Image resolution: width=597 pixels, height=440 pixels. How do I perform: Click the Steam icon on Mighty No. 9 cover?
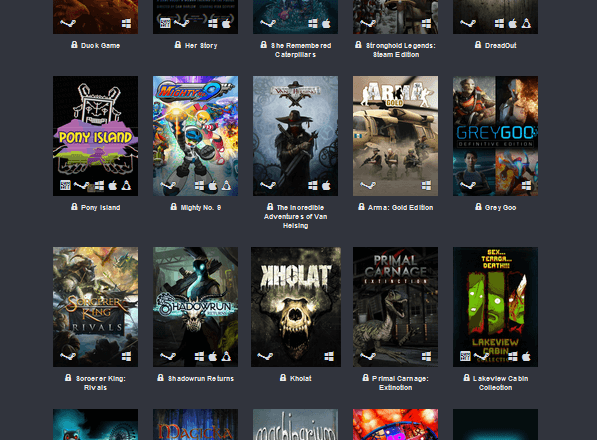168,186
